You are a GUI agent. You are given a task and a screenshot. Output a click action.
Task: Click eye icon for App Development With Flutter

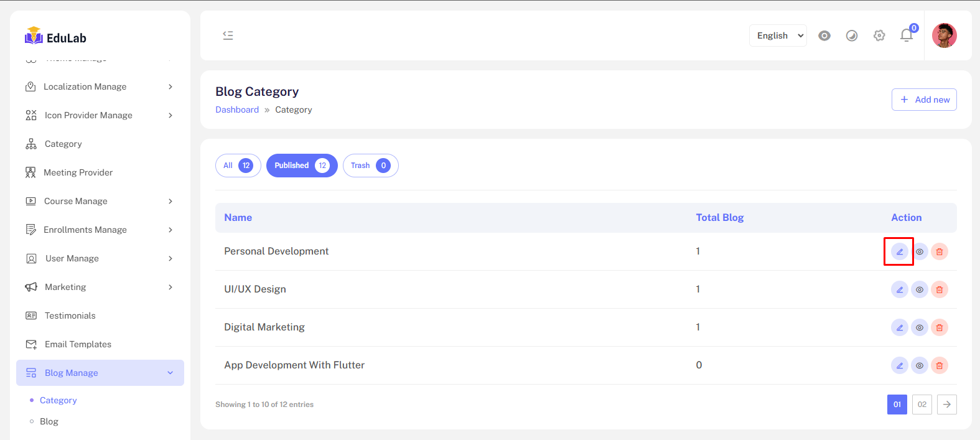pos(919,365)
